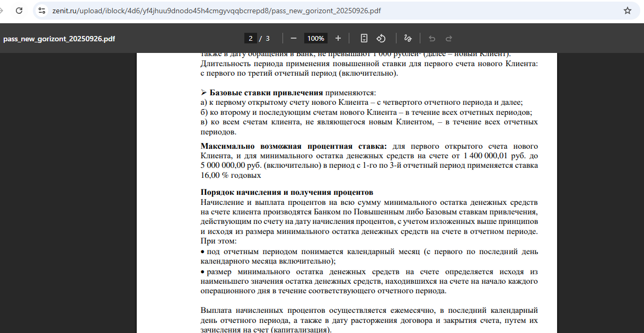Go forward with the browser arrow icon
Screen dimensions: 644x333
[2, 11]
